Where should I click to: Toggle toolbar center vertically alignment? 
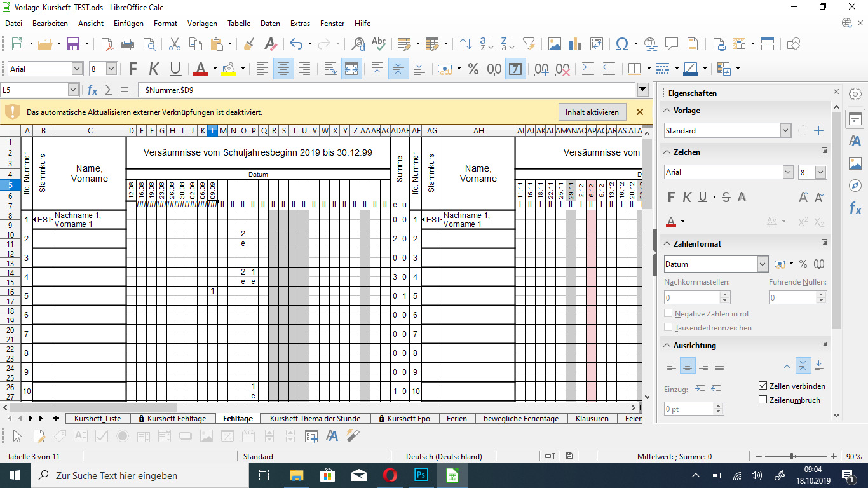pyautogui.click(x=398, y=69)
